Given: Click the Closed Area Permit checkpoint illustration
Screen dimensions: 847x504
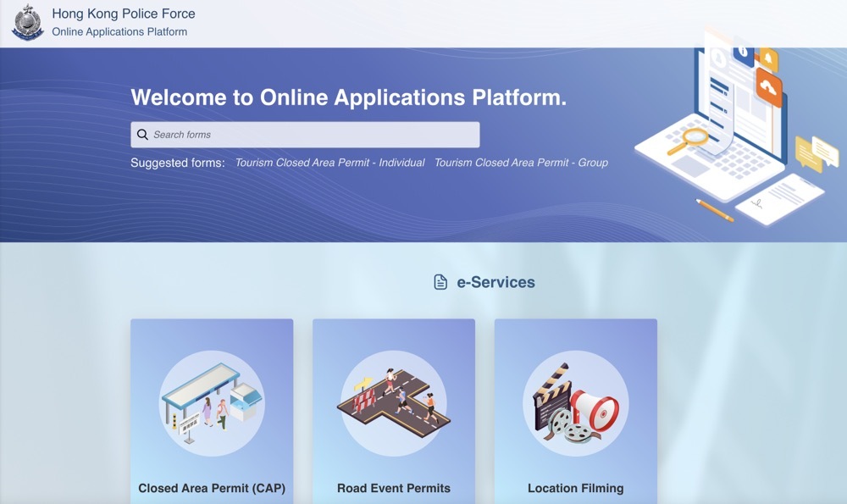Looking at the screenshot, I should point(212,403).
